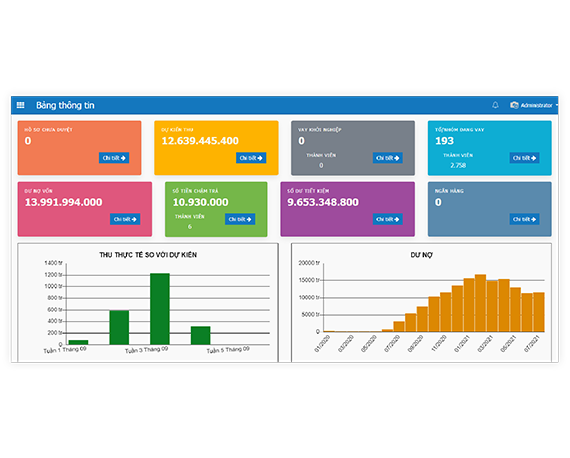Click the Hồ sơ chưa duyệt label
This screenshot has height=458, width=570.
point(48,130)
